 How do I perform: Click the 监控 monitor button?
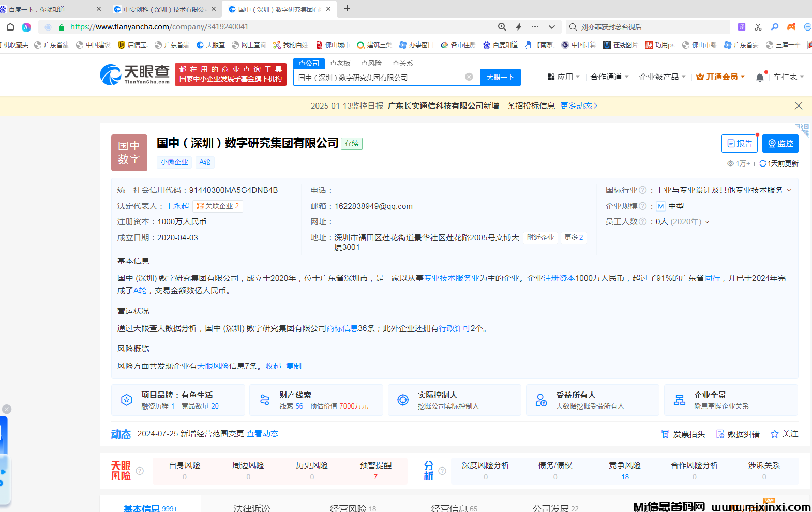pos(780,144)
